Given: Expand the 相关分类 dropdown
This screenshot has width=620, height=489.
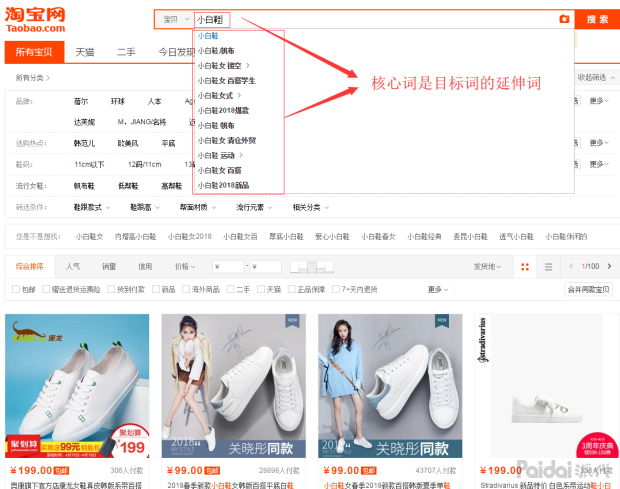Looking at the screenshot, I should tap(311, 207).
